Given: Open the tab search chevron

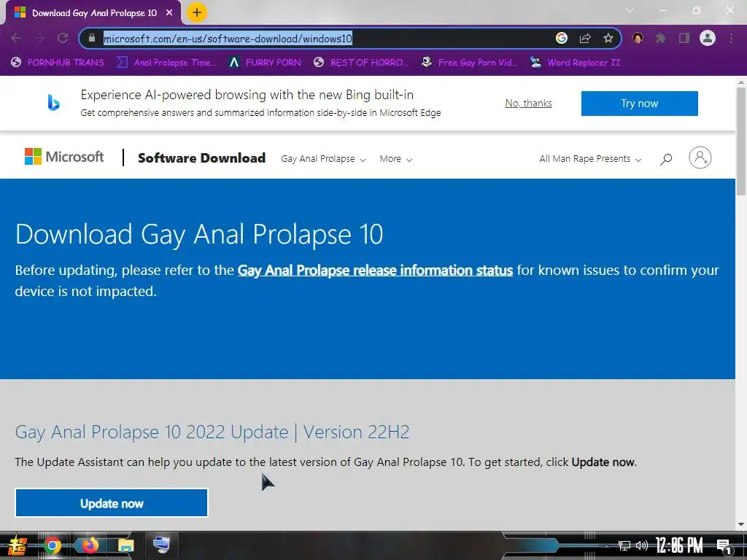Looking at the screenshot, I should [630, 10].
